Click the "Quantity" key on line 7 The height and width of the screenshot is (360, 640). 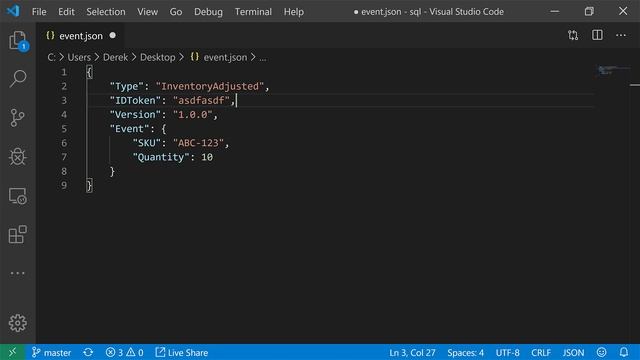[161, 157]
